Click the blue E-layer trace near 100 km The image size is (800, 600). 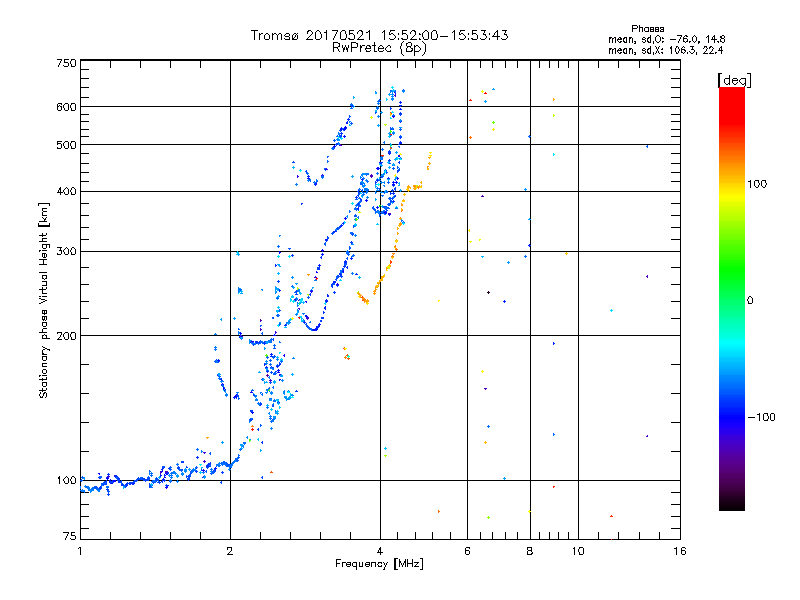point(153,479)
